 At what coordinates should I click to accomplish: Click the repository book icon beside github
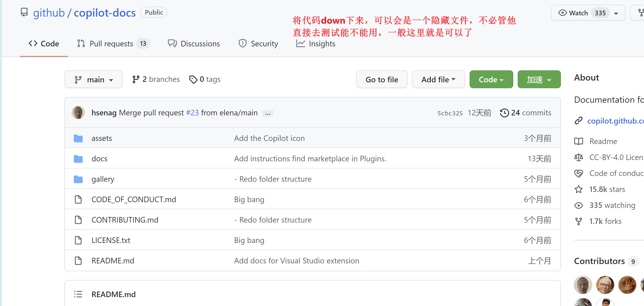tap(24, 12)
